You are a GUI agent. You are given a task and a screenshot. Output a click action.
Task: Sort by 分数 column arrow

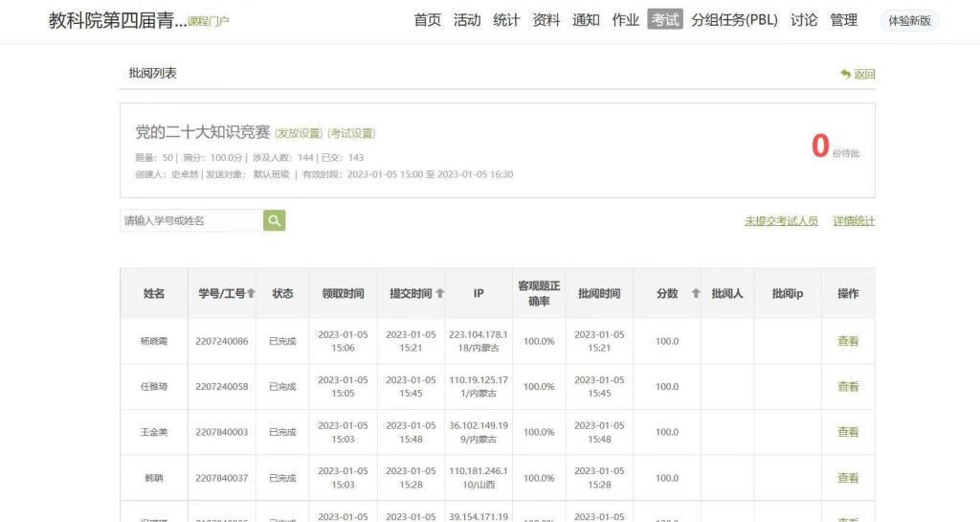pos(696,294)
